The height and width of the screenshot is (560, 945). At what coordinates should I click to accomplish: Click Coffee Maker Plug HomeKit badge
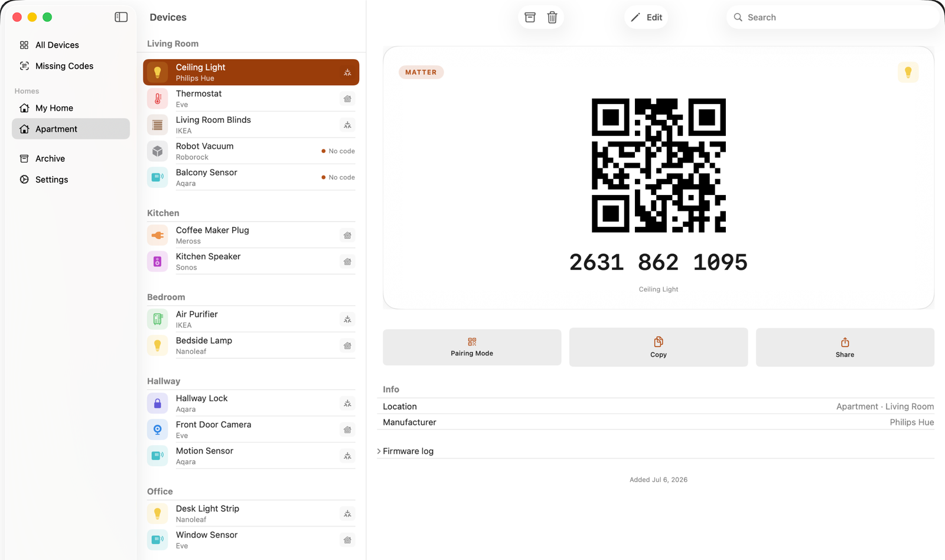click(x=347, y=235)
